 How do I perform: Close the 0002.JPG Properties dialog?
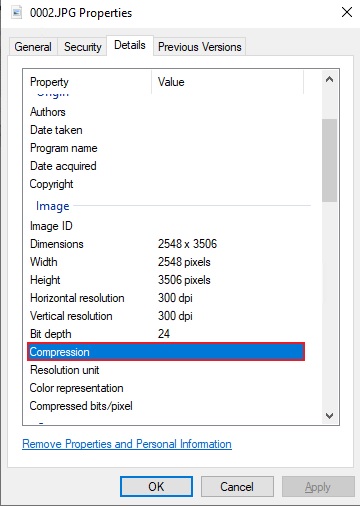coord(347,12)
